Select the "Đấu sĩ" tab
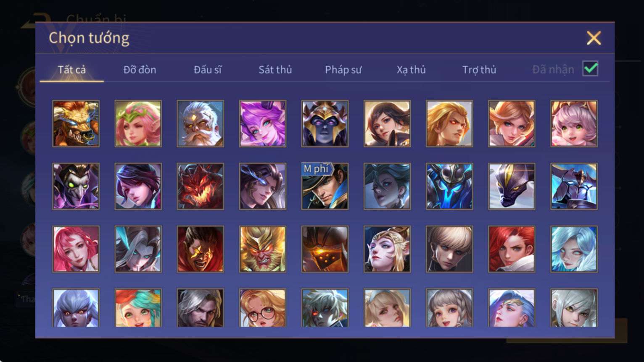 pyautogui.click(x=207, y=70)
